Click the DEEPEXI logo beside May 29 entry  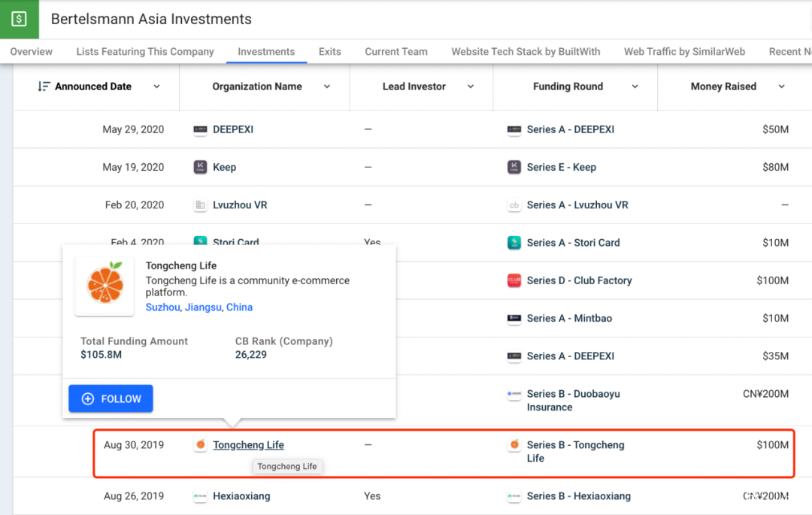tap(200, 129)
